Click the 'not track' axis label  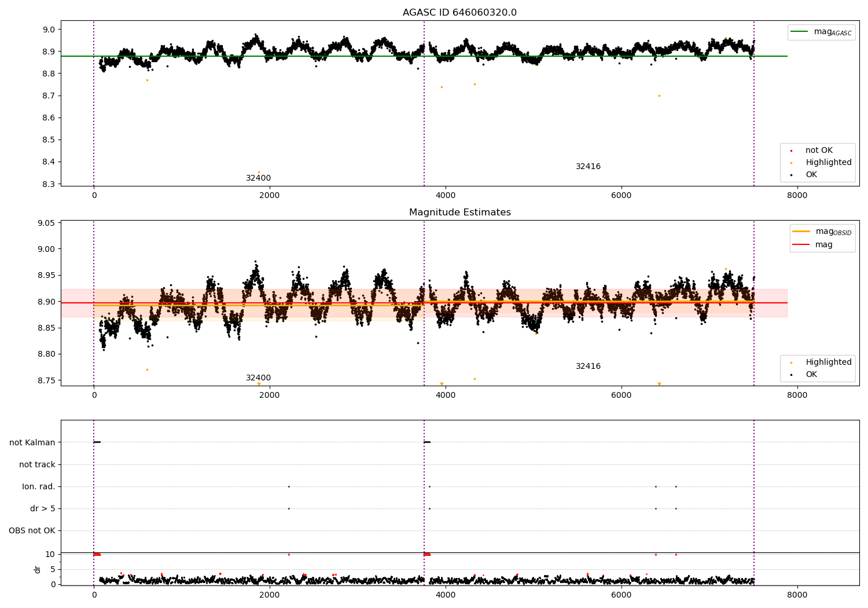tap(37, 464)
